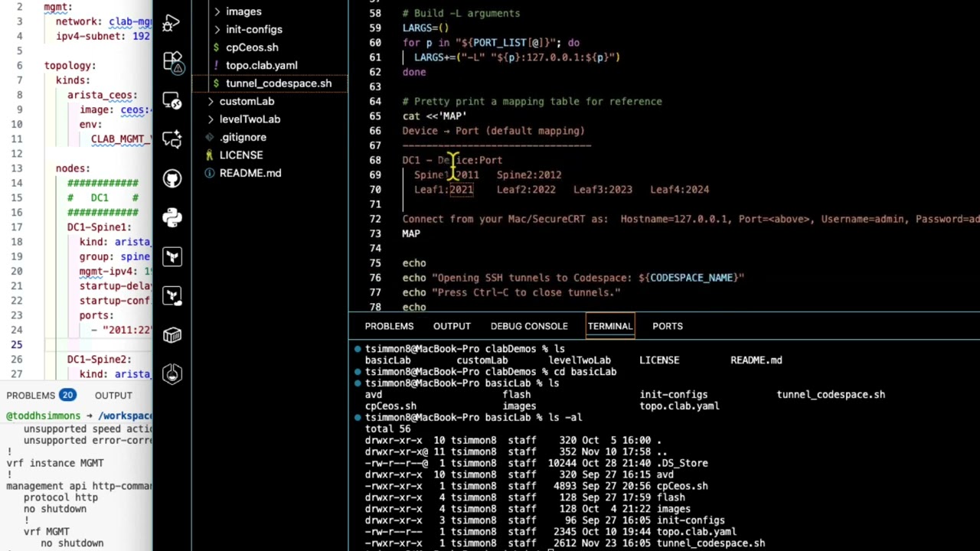Select tunnel_codespace.sh in explorer
Screen dimensions: 980x551
(279, 83)
